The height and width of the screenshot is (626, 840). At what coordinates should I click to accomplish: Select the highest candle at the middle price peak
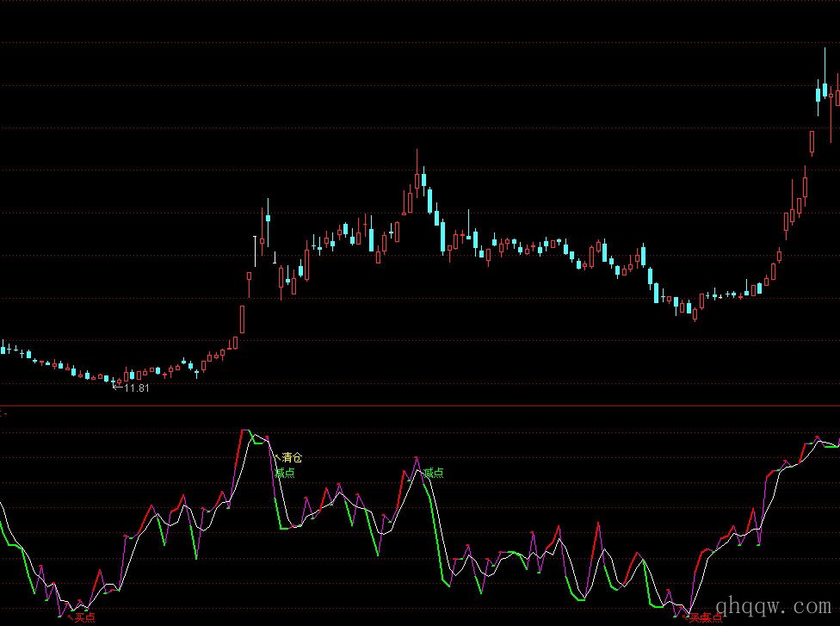click(x=417, y=179)
